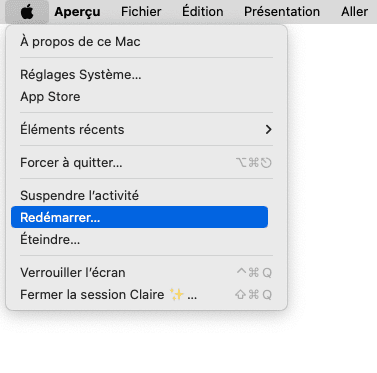
Task: Click the Forcer à quitter shortcut symbols
Action: point(254,163)
